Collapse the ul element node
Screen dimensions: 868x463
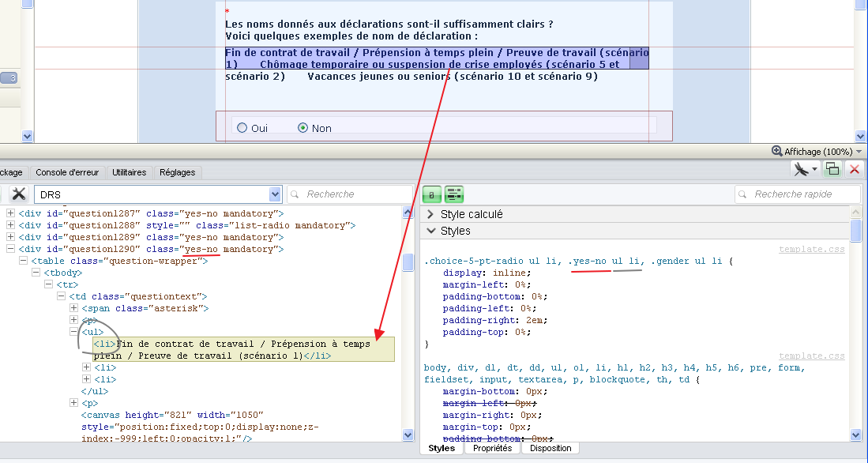point(74,333)
